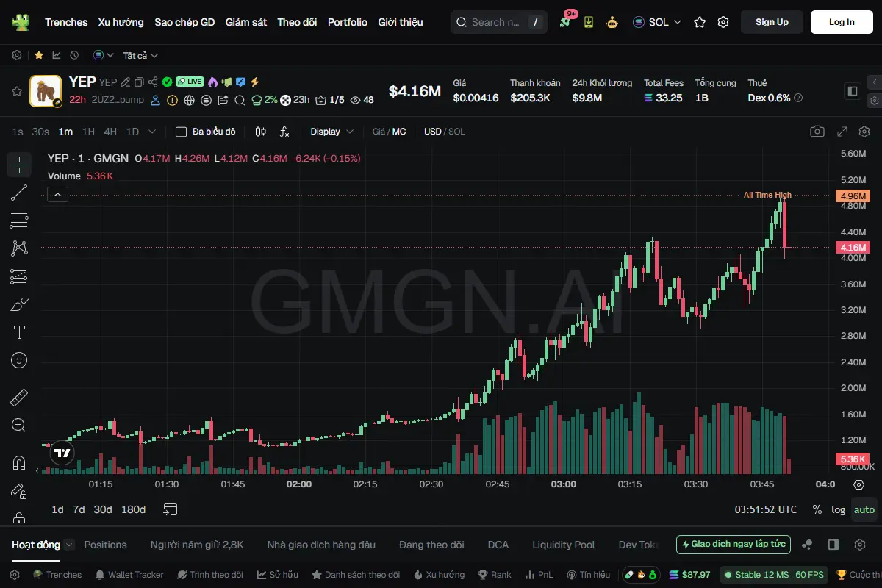882x588 pixels.
Task: Click the Log In button
Action: tap(842, 22)
